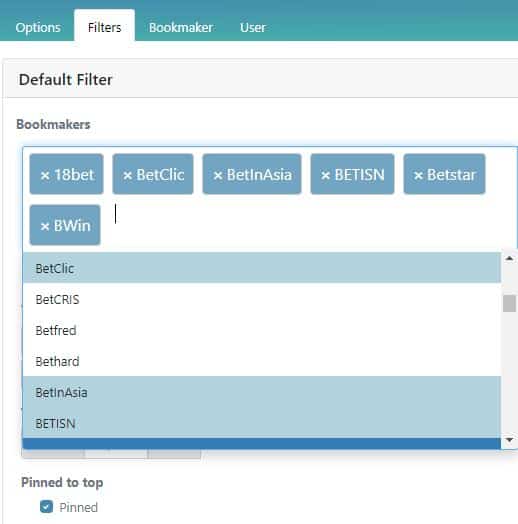Remove the 18bet tag using its ×
The image size is (518, 524).
pos(45,175)
